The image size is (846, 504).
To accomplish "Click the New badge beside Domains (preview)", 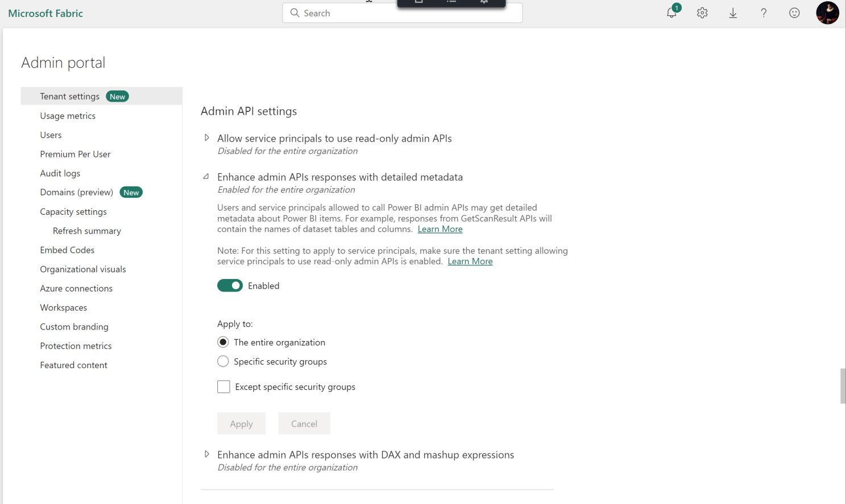I will (131, 193).
